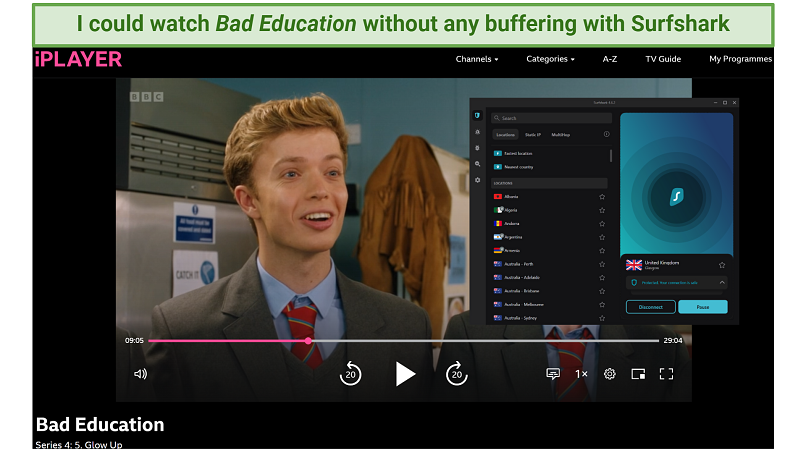Click the iPLAYER logo

(x=78, y=60)
